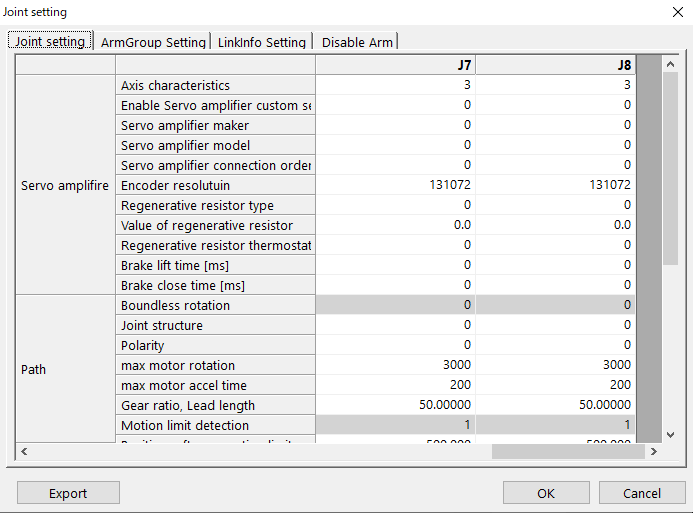Select the Disable Arm tab
The width and height of the screenshot is (693, 513).
click(357, 42)
